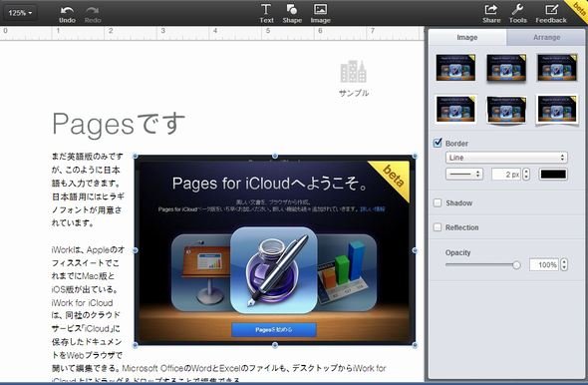Click the right-middle image resize handle
The height and width of the screenshot is (385, 588).
(415, 250)
